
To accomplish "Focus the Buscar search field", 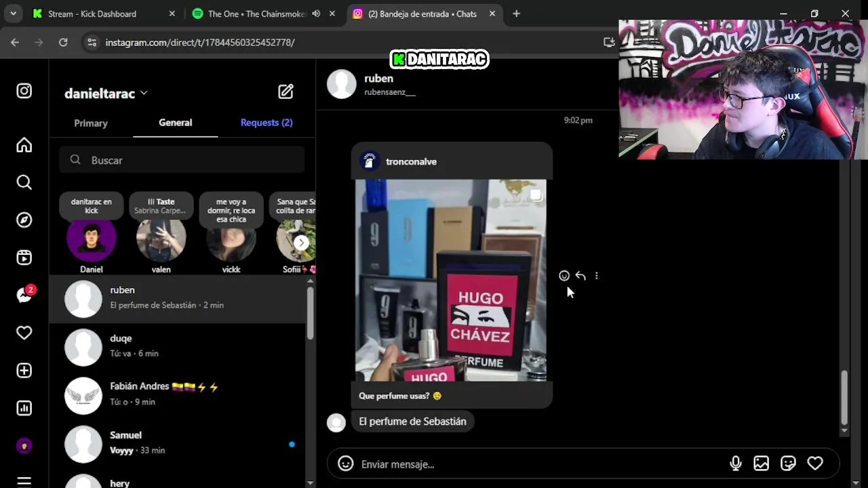I will pos(182,160).
